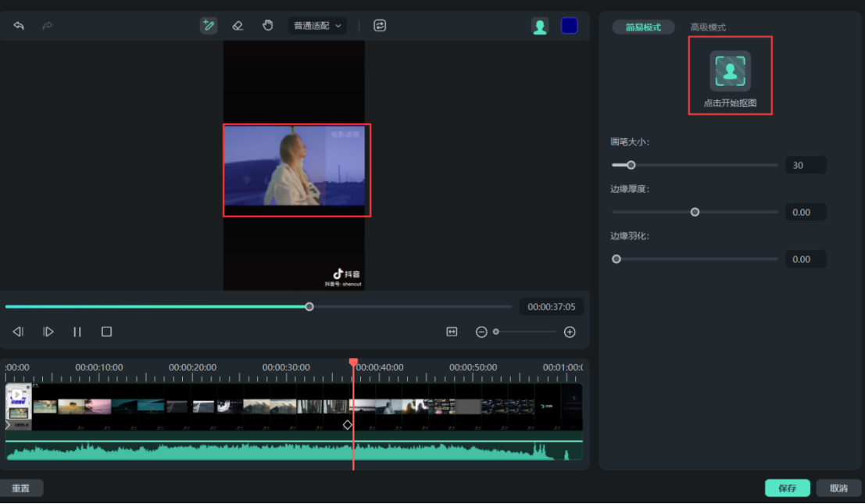The width and height of the screenshot is (865, 504).
Task: Click the 重置 button
Action: (x=21, y=488)
